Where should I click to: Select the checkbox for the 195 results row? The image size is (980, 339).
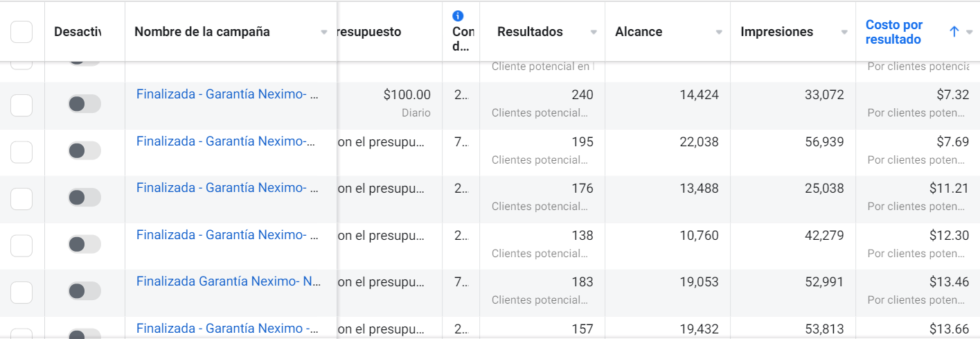21,151
